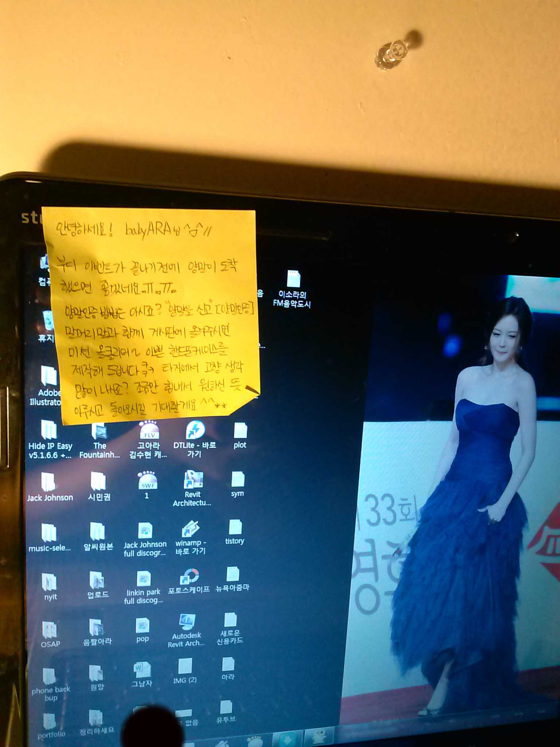
Task: Launch the DTLite shortcut
Action: click(x=195, y=439)
